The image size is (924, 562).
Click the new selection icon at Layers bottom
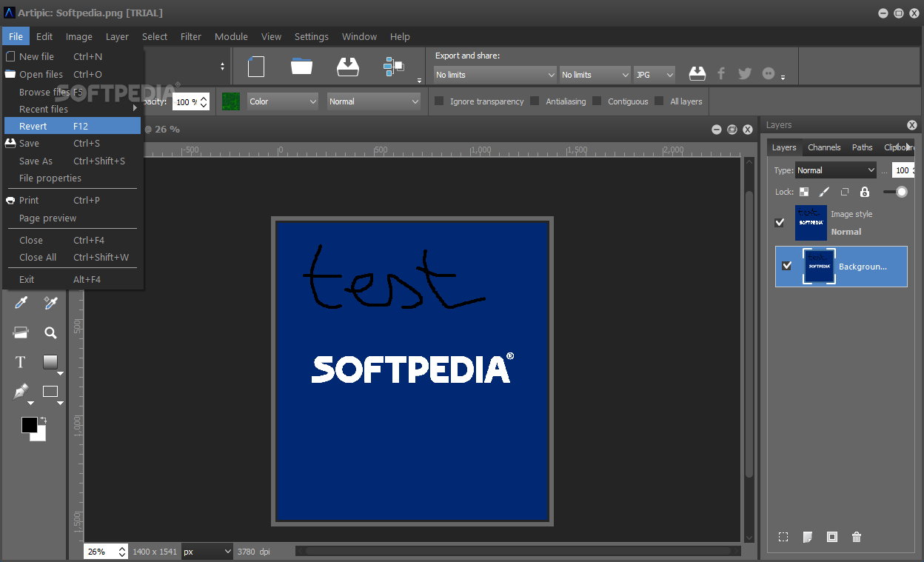(x=783, y=537)
